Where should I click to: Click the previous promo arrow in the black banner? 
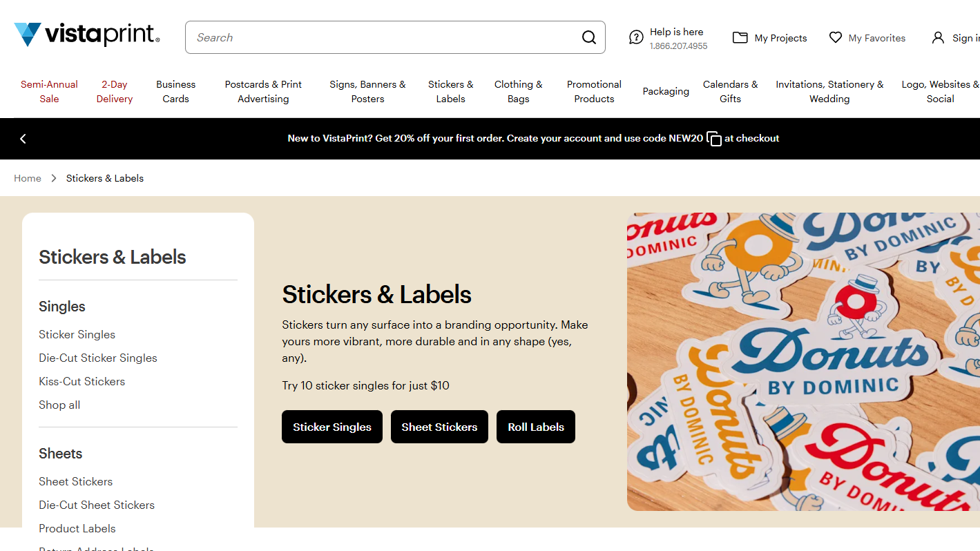pos(23,139)
